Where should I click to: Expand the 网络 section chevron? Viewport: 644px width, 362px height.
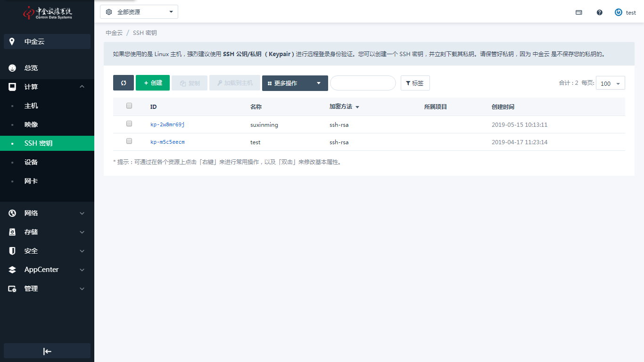[82, 214]
